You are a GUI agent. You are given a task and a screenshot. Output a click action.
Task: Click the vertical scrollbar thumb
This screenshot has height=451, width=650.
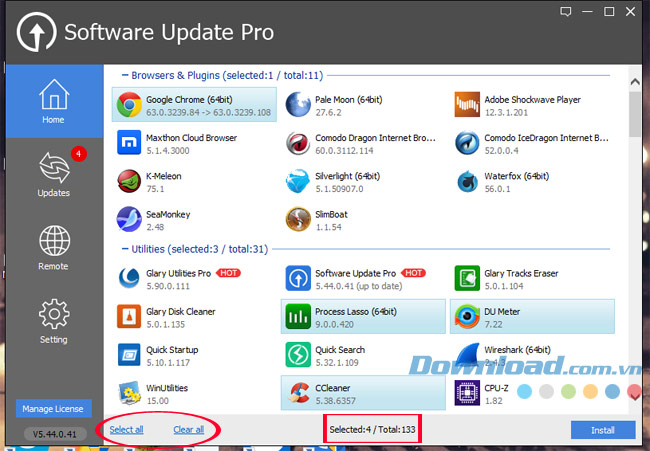click(635, 114)
